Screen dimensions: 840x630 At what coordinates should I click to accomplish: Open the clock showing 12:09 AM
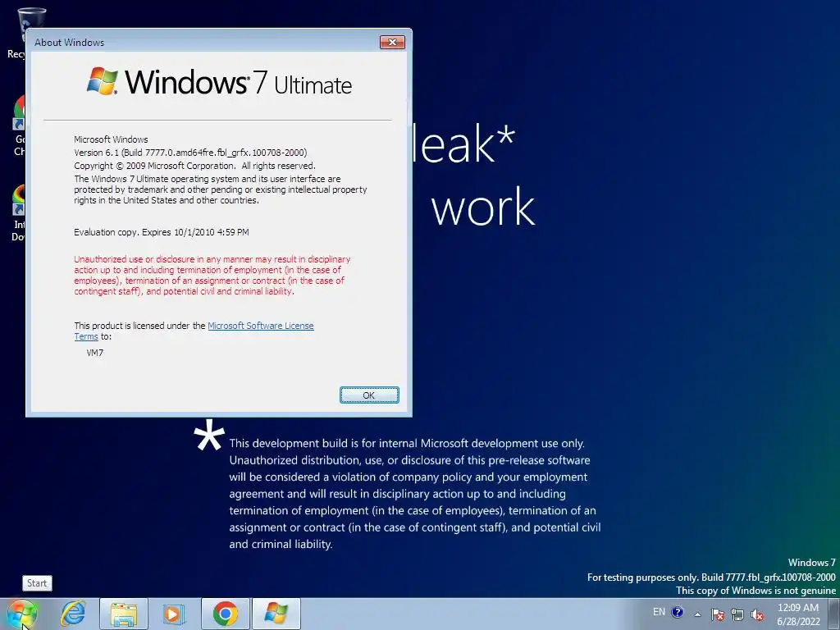[x=798, y=614]
